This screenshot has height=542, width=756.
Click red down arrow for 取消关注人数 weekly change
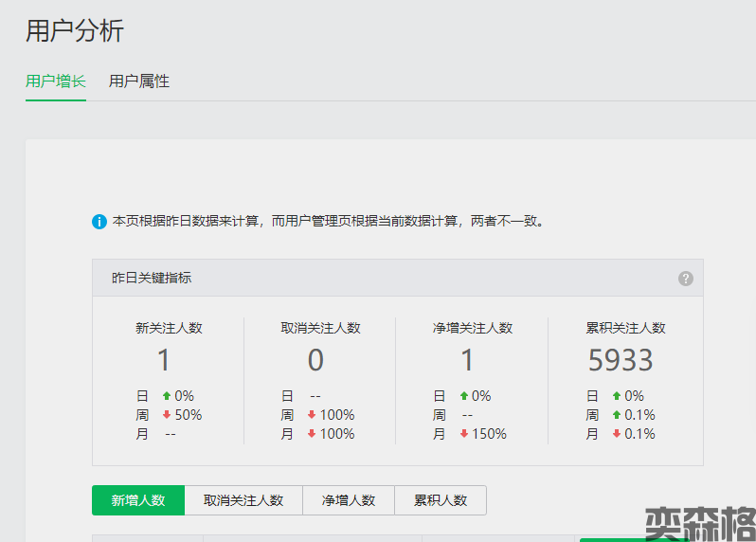(x=312, y=415)
